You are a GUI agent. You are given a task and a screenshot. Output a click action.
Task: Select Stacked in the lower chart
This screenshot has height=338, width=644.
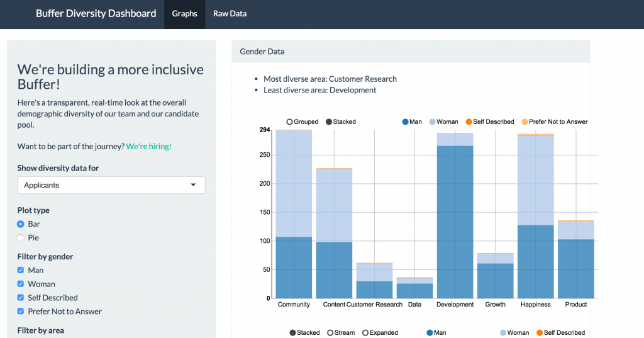pyautogui.click(x=305, y=333)
